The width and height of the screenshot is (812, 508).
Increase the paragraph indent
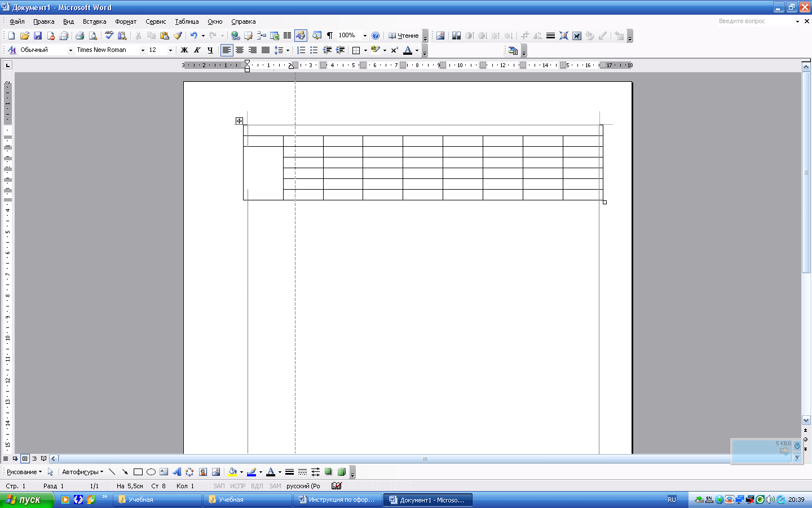click(x=340, y=50)
